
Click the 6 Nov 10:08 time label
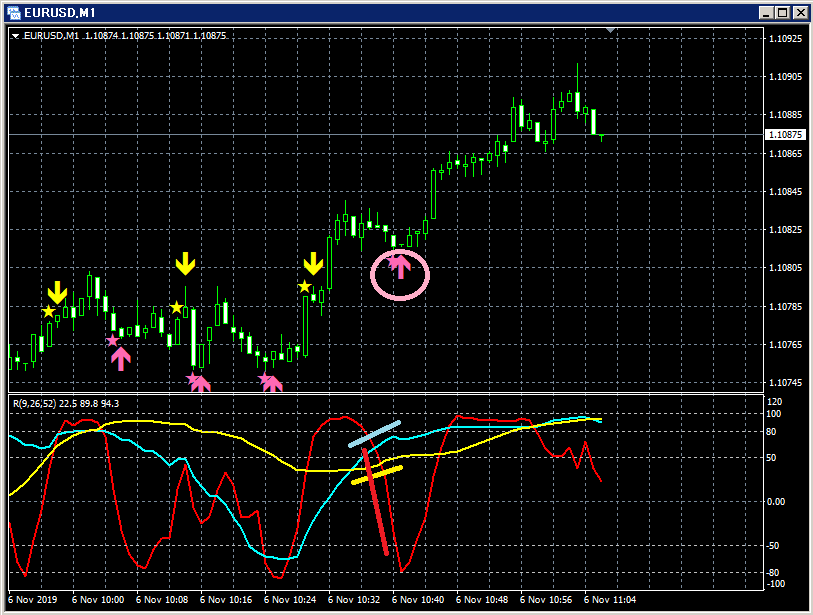(162, 600)
